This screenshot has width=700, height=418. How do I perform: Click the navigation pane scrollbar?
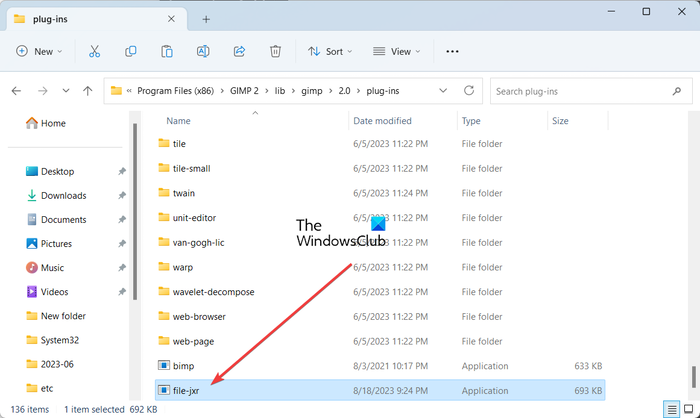135,212
